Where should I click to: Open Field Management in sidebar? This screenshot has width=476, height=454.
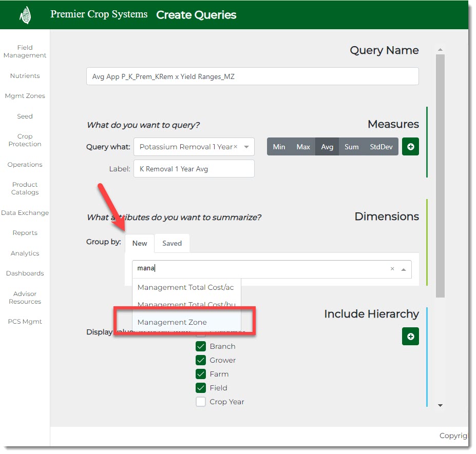coord(25,51)
